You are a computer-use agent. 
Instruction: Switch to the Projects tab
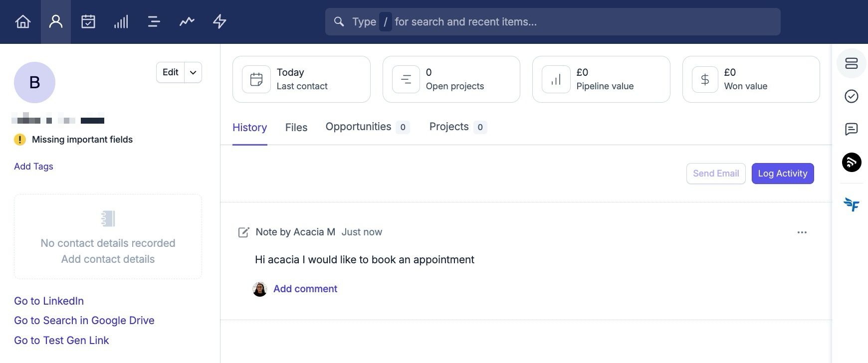(x=458, y=127)
